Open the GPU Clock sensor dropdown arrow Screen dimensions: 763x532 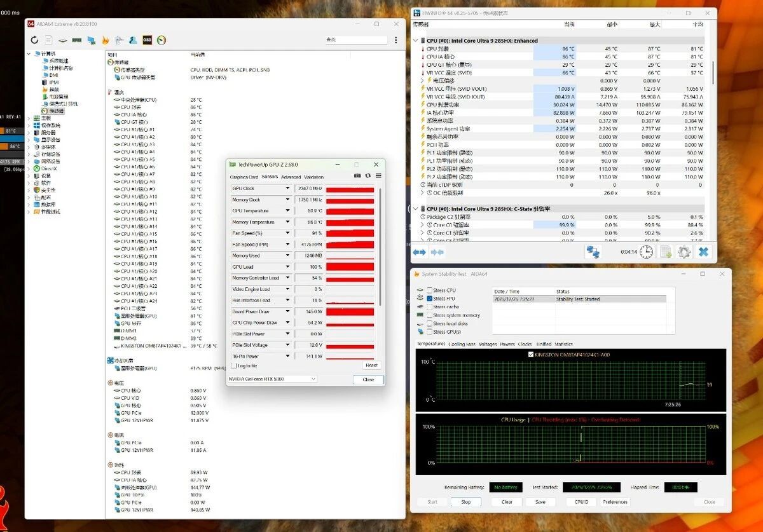pyautogui.click(x=287, y=189)
